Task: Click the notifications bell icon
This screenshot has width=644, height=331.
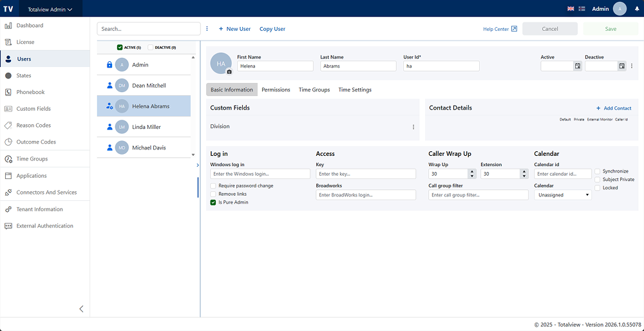Action: (637, 8)
